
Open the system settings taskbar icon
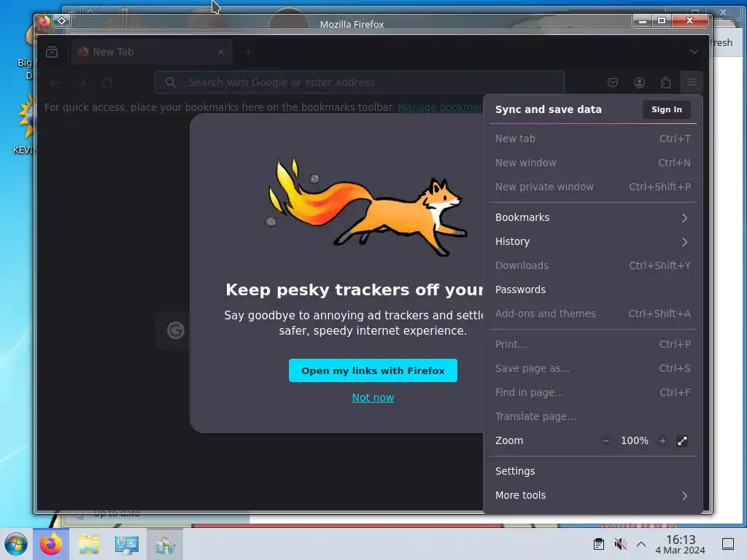(127, 544)
